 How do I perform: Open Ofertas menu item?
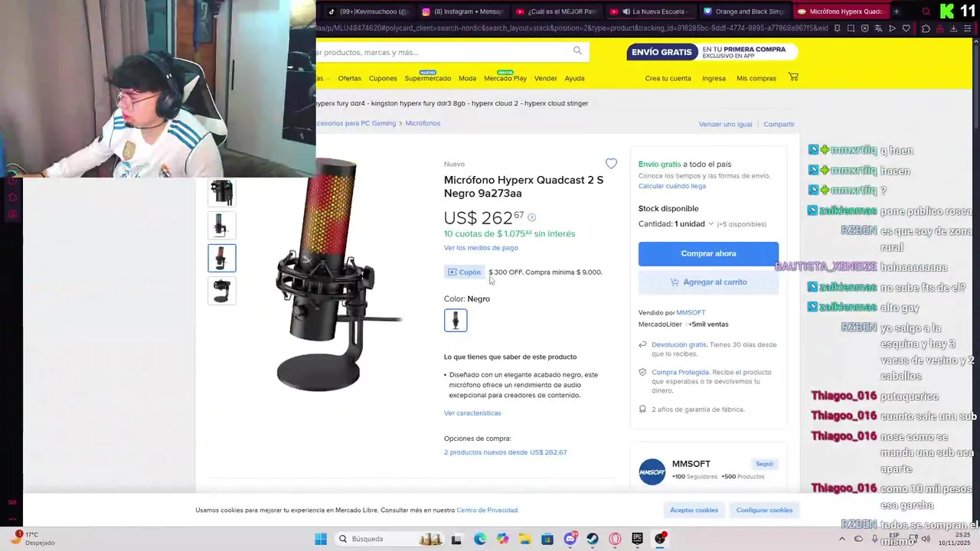point(349,78)
